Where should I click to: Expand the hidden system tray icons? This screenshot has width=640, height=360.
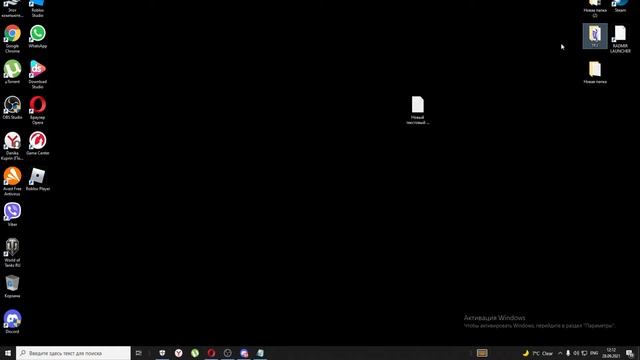click(560, 353)
